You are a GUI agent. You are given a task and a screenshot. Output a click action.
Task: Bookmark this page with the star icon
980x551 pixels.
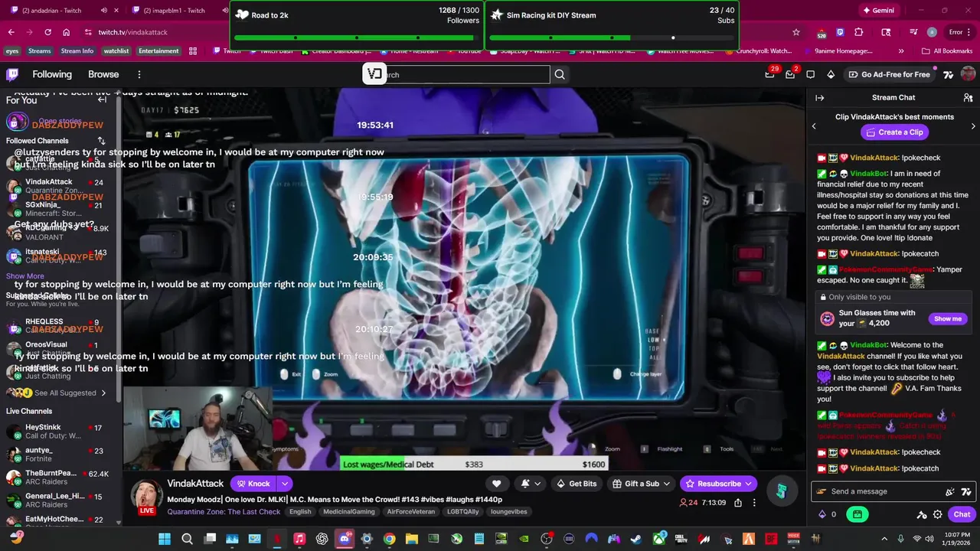pos(796,32)
